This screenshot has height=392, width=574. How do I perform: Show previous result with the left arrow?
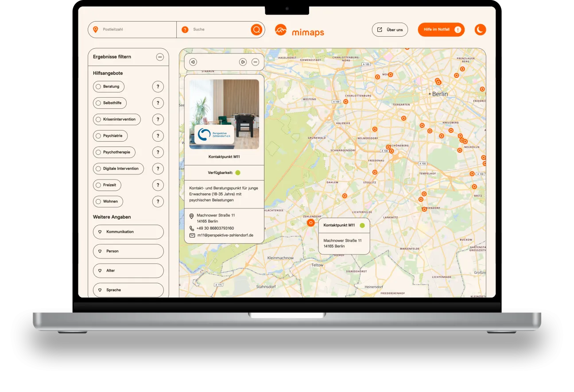tap(193, 62)
